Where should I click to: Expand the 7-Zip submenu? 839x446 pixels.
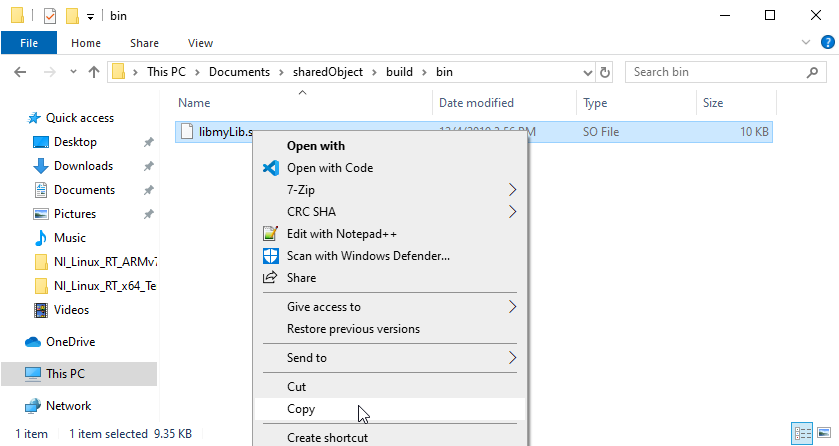pyautogui.click(x=513, y=190)
